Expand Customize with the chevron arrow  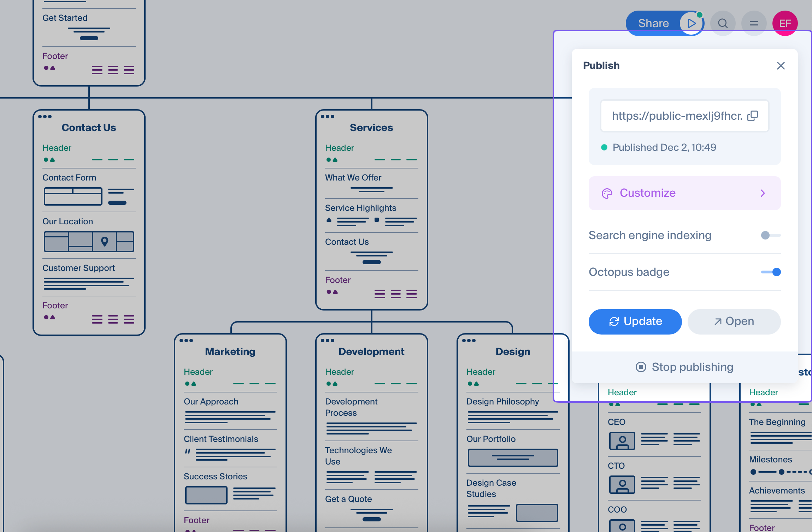pyautogui.click(x=763, y=193)
